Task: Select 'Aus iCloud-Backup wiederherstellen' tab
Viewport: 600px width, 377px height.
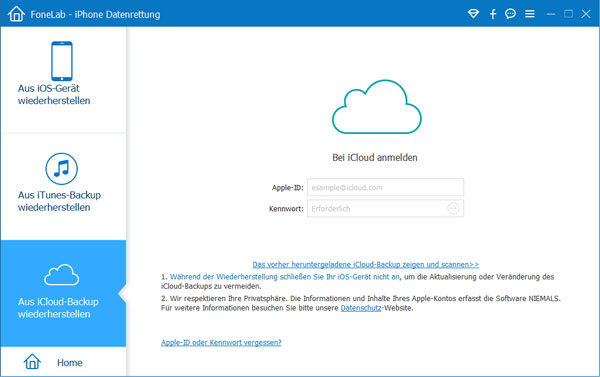Action: [x=63, y=293]
